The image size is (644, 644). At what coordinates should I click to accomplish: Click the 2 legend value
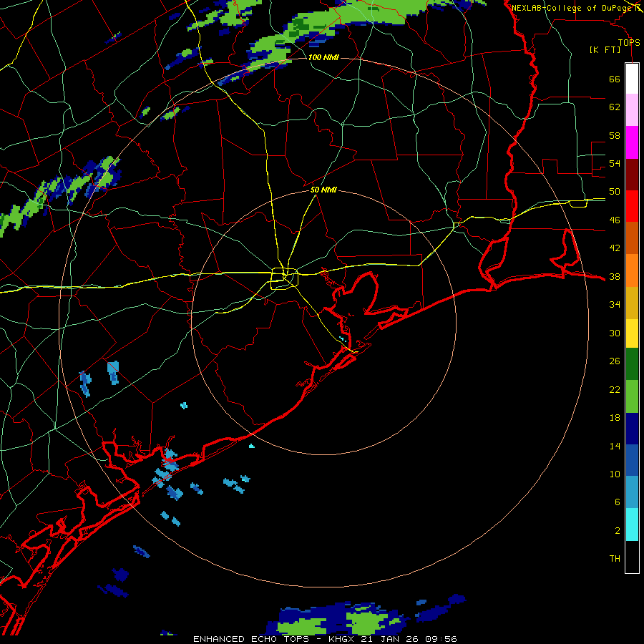tap(618, 531)
